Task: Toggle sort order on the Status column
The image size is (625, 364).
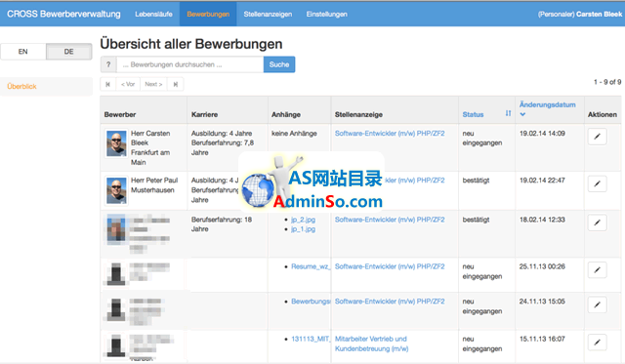Action: 508,113
